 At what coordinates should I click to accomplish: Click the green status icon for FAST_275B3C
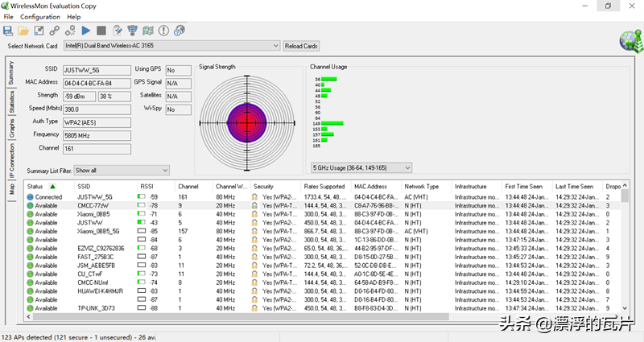coord(30,257)
